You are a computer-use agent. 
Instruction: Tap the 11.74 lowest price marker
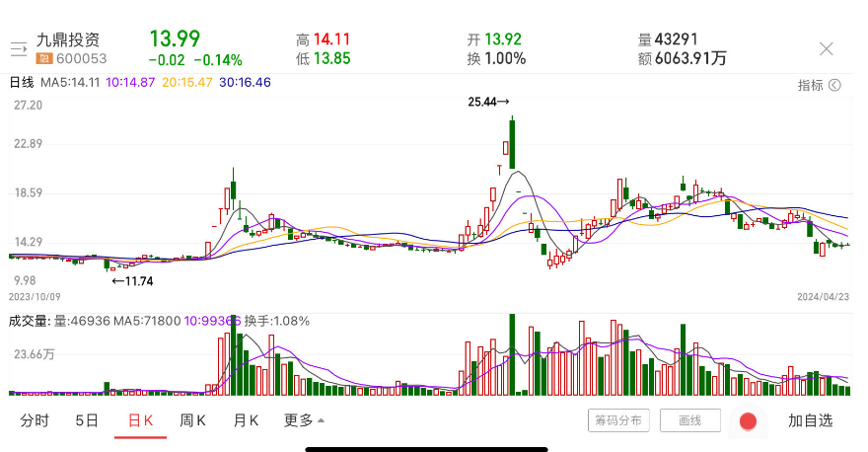click(131, 281)
